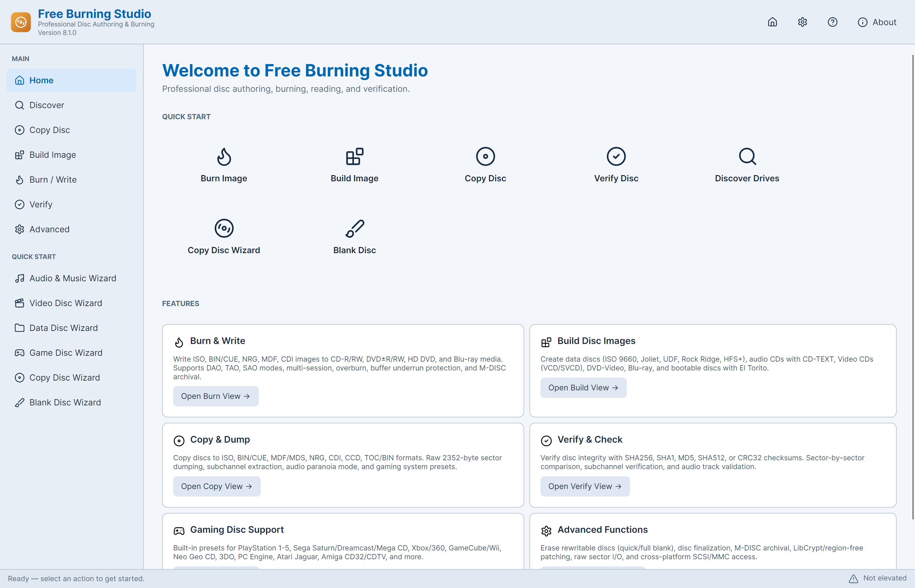This screenshot has height=588, width=915.
Task: Go to Build Image in sidebar
Action: point(72,155)
